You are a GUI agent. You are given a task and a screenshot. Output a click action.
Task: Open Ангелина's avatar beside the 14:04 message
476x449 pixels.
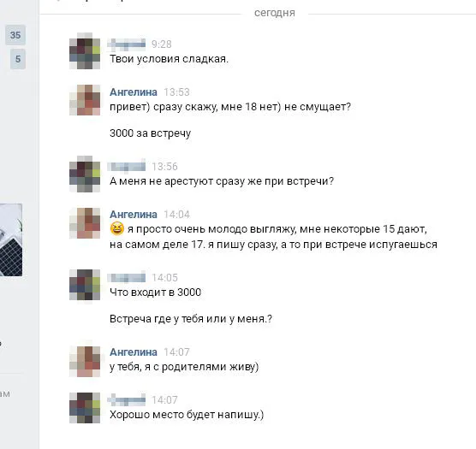[x=85, y=223]
